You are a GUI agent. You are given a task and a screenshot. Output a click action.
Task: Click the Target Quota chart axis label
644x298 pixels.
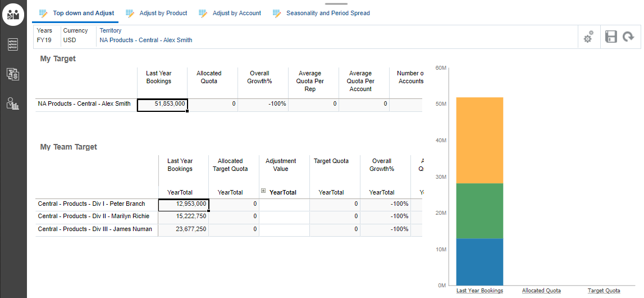click(604, 291)
